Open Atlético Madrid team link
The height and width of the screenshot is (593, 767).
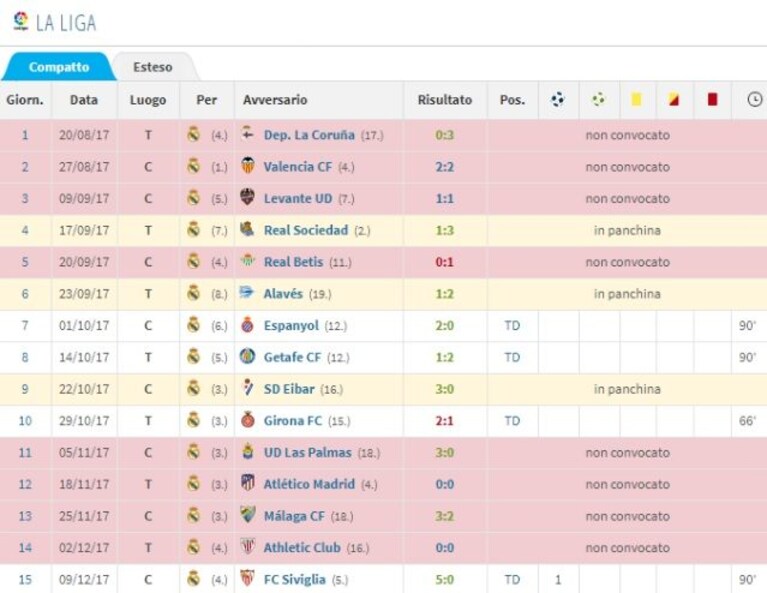309,484
